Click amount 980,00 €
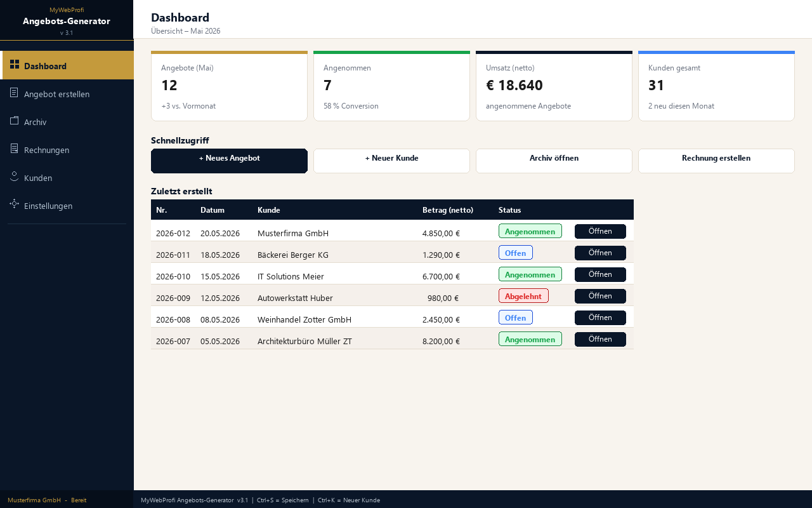Viewport: 812px width, 508px height. pyautogui.click(x=443, y=298)
